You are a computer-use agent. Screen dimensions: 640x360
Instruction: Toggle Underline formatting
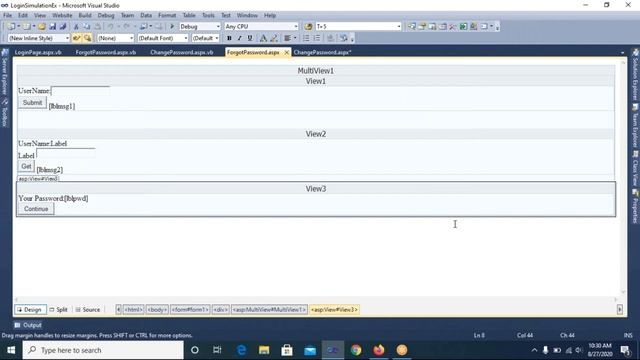point(250,38)
